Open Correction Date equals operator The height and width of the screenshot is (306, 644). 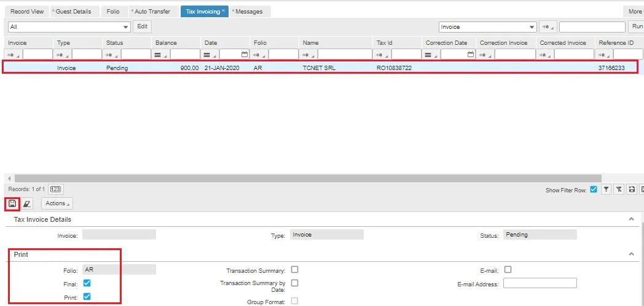coord(431,54)
